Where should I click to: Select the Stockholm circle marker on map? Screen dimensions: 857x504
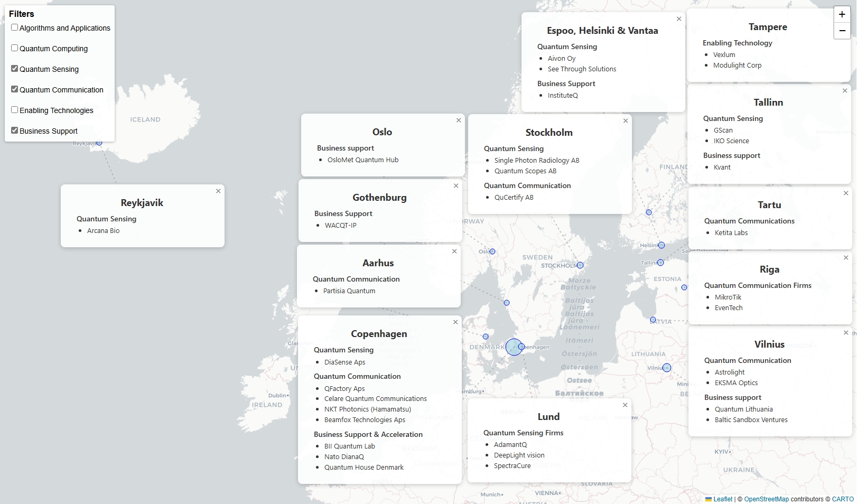coord(580,265)
